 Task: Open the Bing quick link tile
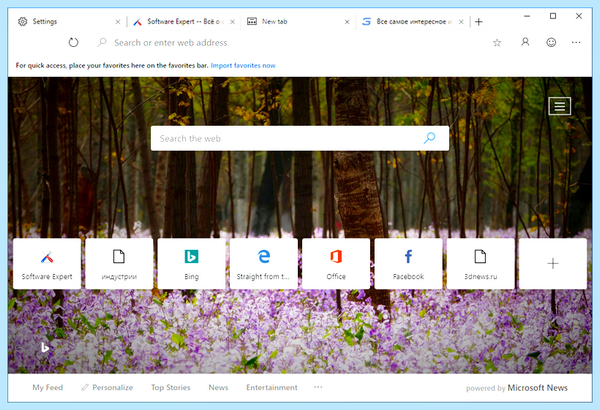191,263
